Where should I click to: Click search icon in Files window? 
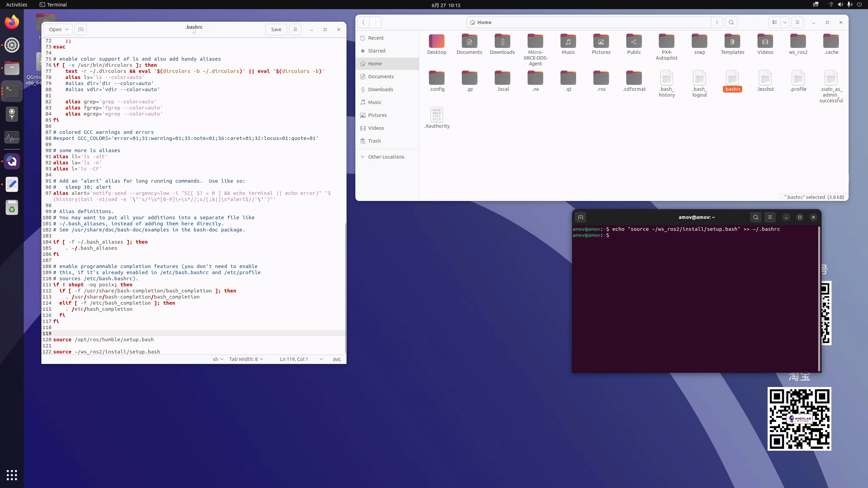[731, 22]
